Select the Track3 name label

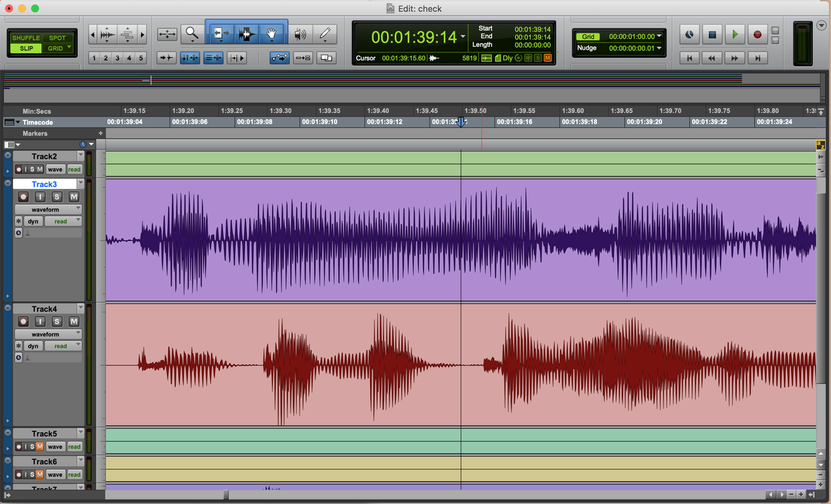44,184
